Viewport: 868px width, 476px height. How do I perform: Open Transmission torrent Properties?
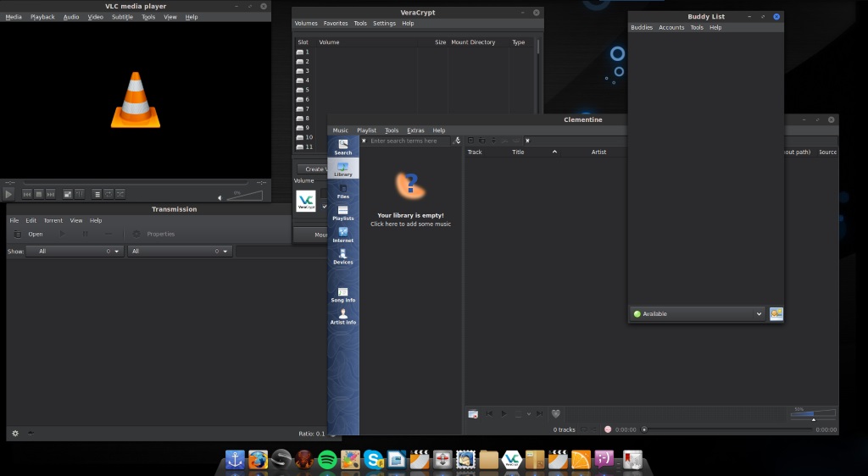(x=154, y=234)
